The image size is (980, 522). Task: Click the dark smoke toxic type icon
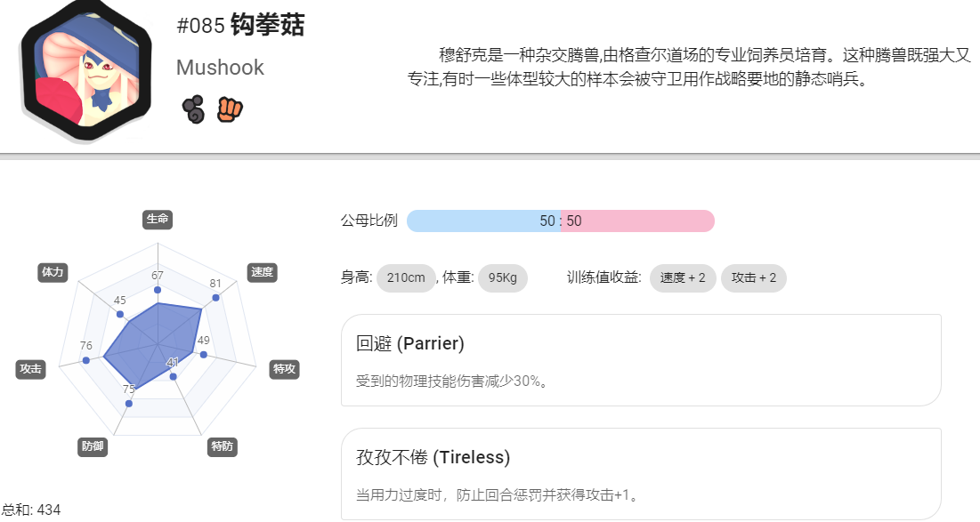pyautogui.click(x=194, y=110)
